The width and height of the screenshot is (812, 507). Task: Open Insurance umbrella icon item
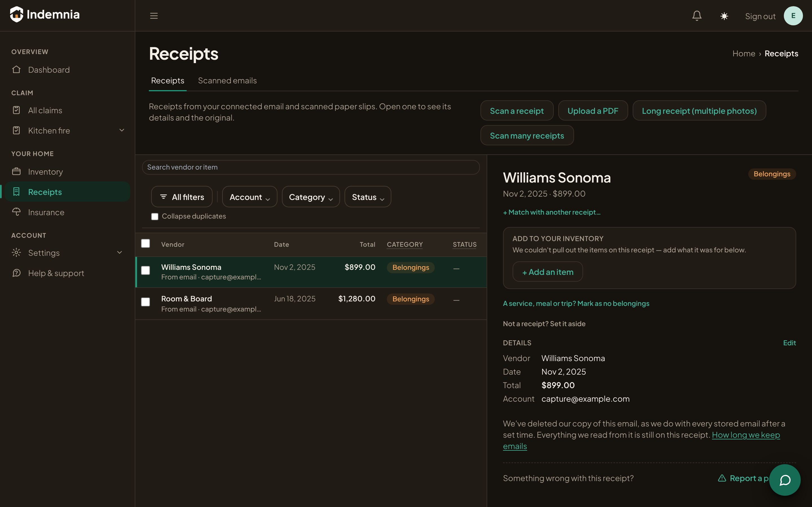pyautogui.click(x=16, y=212)
